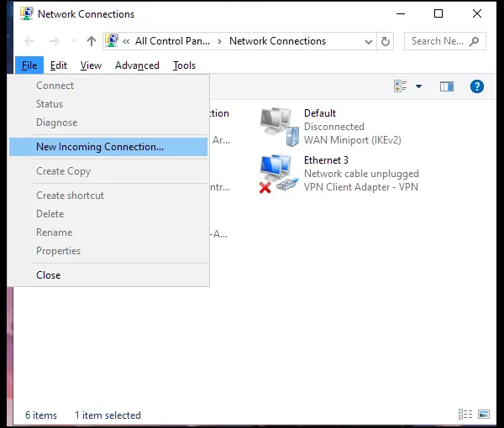Image resolution: width=504 pixels, height=428 pixels.
Task: Expand the address bar history dropdown
Action: click(x=369, y=41)
